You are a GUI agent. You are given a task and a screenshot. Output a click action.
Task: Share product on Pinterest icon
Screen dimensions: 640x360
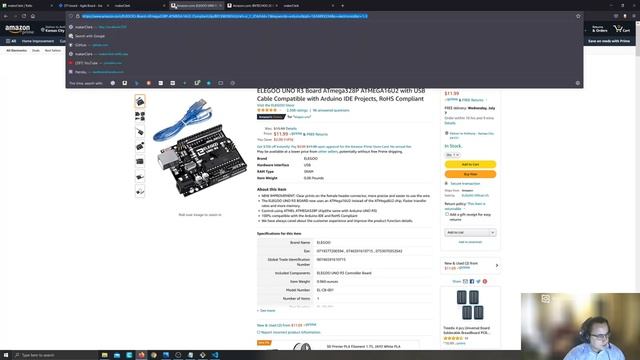485,281
